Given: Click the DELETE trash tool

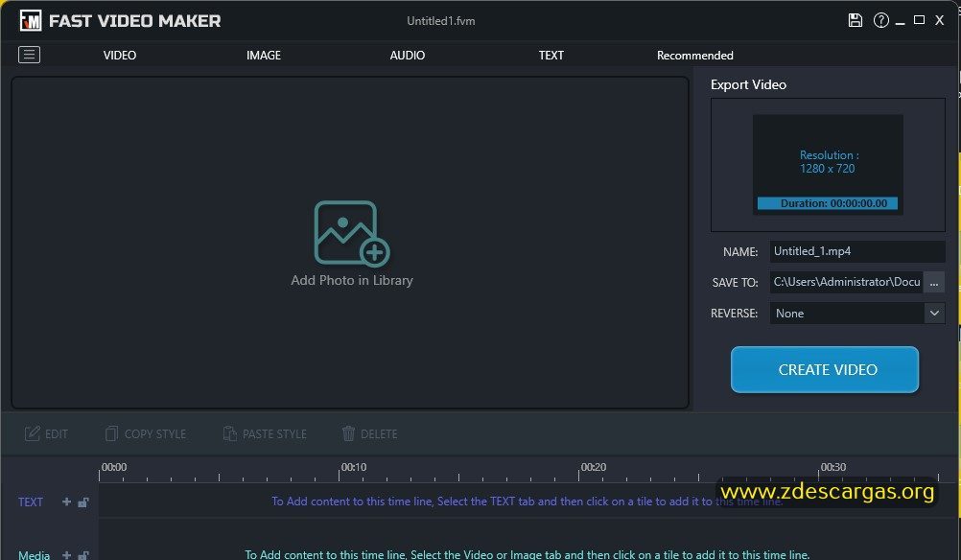Looking at the screenshot, I should pyautogui.click(x=369, y=433).
